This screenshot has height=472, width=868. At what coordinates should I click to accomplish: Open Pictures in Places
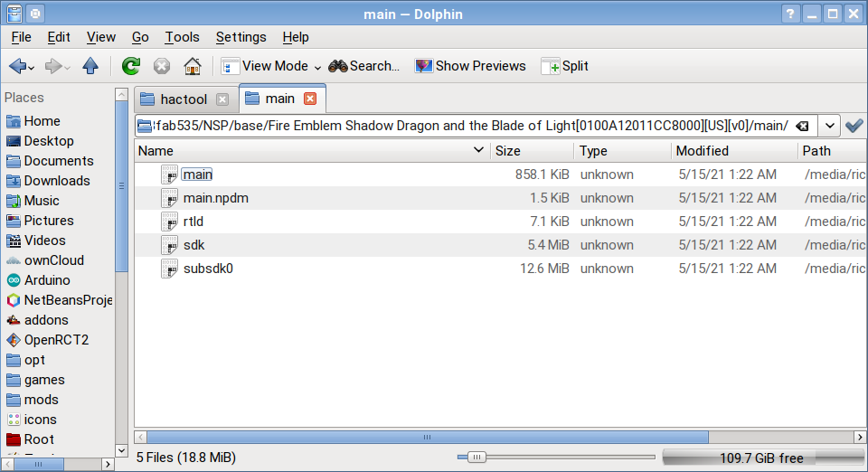[40, 221]
